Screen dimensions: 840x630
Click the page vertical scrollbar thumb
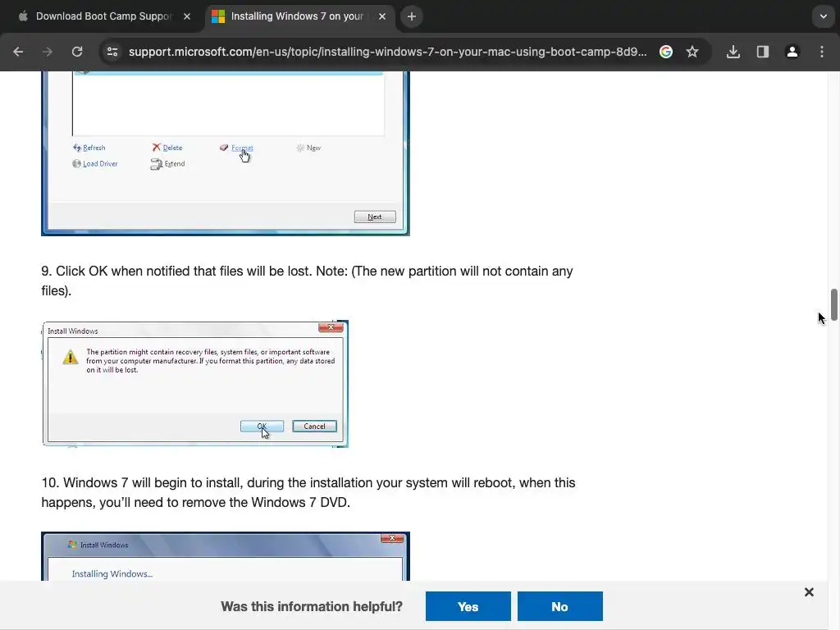[x=833, y=304]
